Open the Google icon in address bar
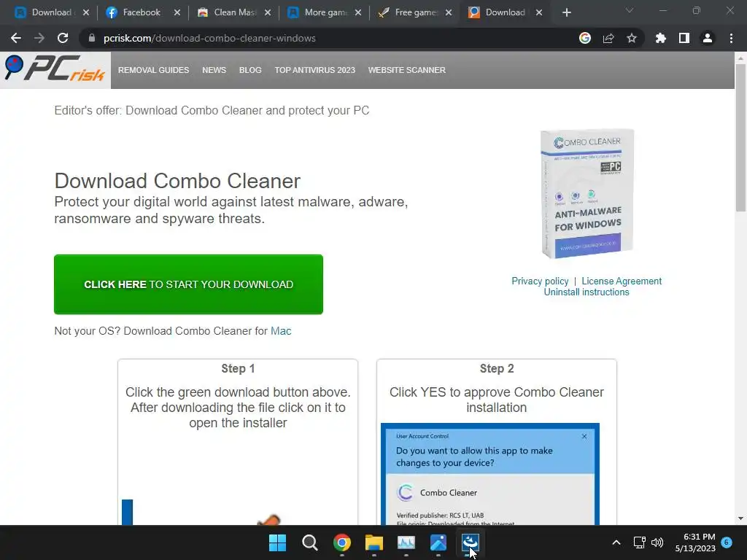The height and width of the screenshot is (560, 747). [x=585, y=38]
